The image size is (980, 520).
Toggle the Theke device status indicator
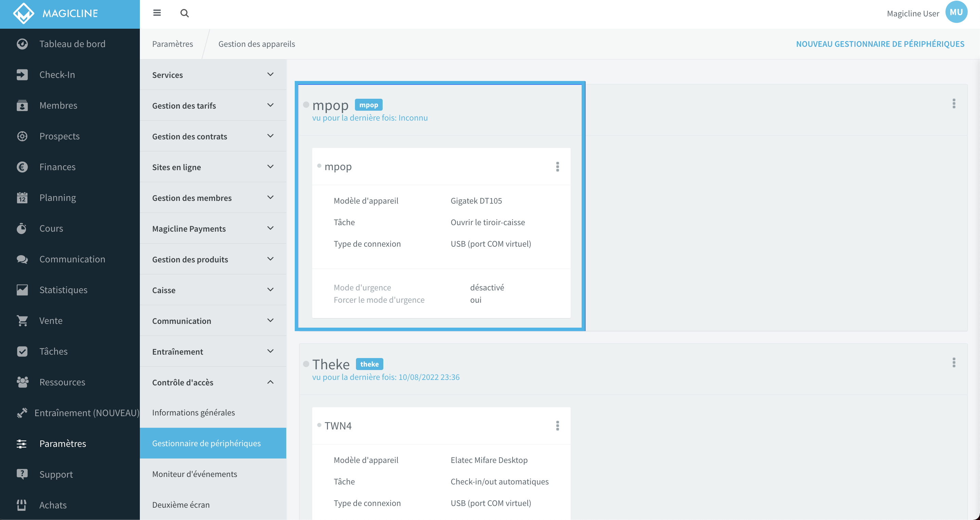[306, 363]
